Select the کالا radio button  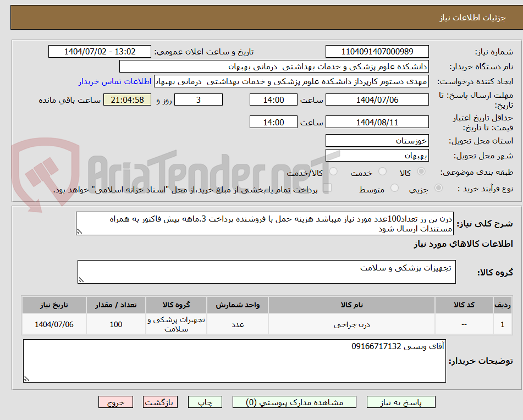(x=421, y=172)
